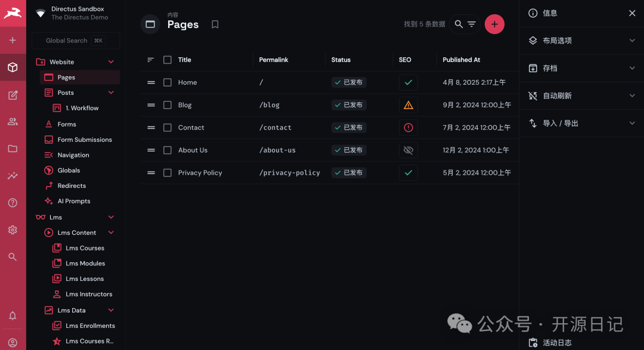Viewport: 644px width, 350px height.
Task: Open the AI Prompts collection
Action: pos(80,202)
